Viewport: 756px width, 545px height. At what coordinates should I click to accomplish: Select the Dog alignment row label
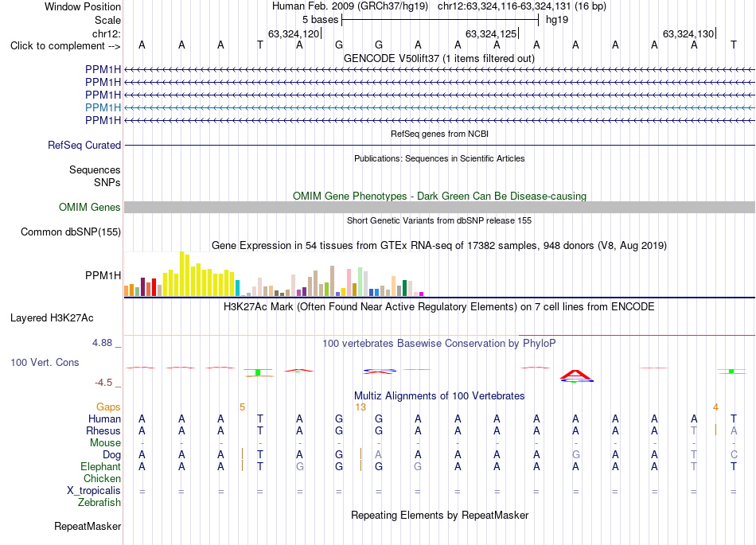(x=111, y=455)
